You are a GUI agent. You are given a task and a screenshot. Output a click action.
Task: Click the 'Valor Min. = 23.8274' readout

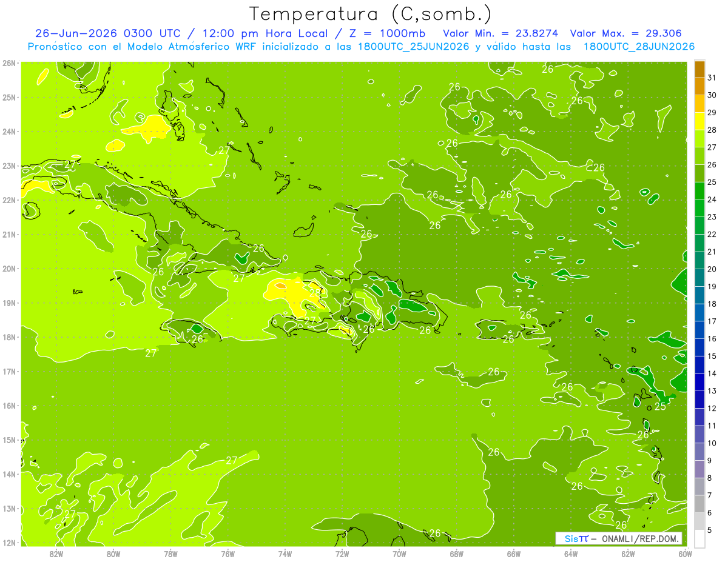coord(501,33)
